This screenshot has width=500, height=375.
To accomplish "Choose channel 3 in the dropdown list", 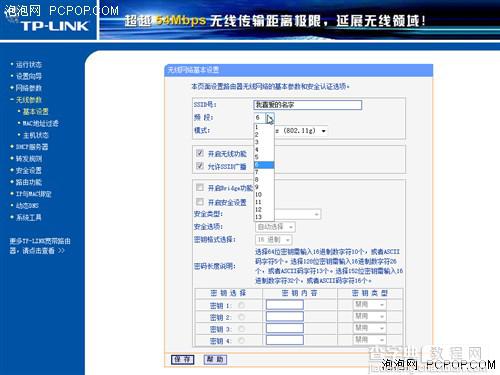I will pyautogui.click(x=264, y=142).
